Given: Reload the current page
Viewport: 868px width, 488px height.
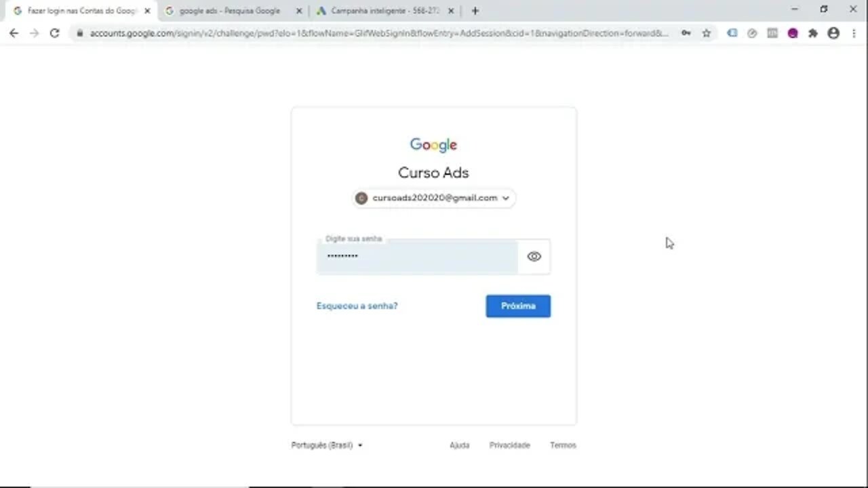Looking at the screenshot, I should coord(55,33).
